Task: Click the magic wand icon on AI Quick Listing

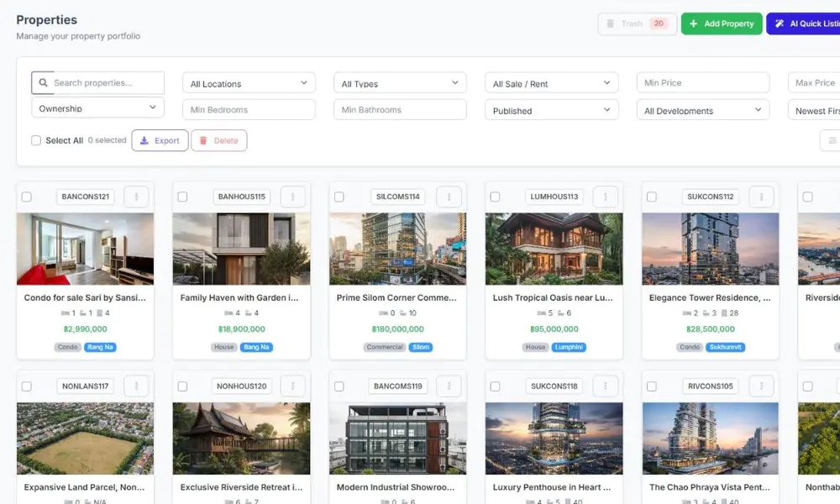Action: pos(780,24)
